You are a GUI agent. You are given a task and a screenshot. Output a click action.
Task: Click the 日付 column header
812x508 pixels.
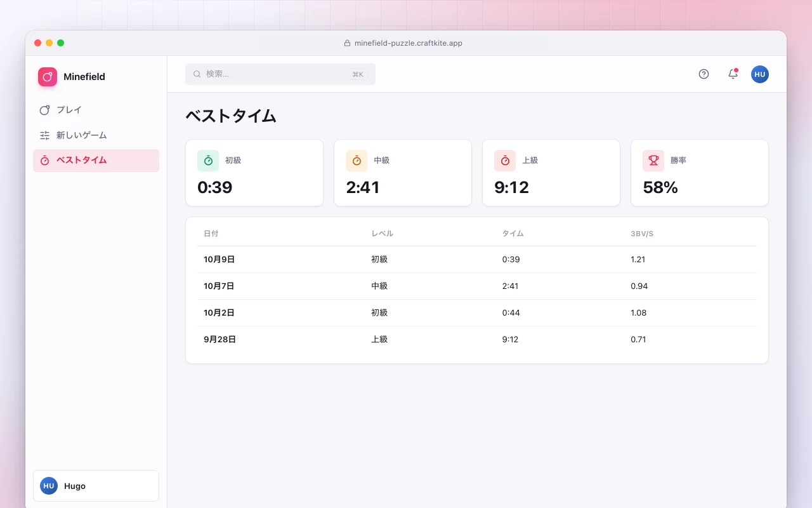(211, 234)
